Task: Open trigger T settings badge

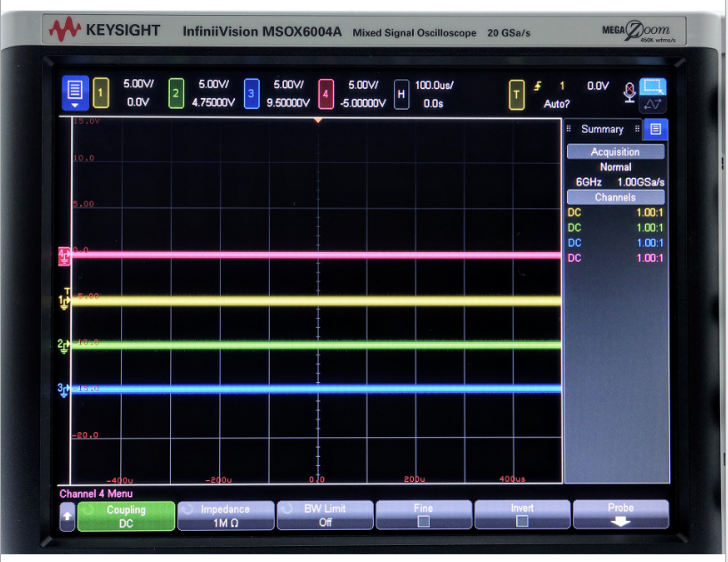Action: tap(516, 94)
